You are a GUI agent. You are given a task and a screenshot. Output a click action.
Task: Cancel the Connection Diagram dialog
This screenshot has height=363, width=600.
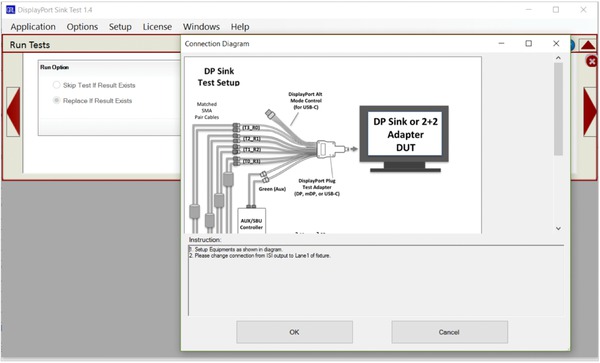click(450, 332)
